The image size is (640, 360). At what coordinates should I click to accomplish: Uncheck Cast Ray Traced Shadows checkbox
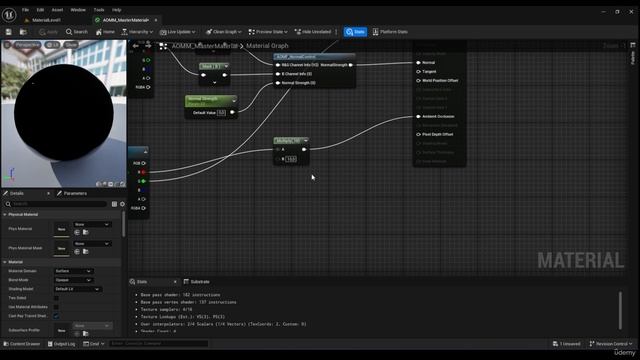56,316
